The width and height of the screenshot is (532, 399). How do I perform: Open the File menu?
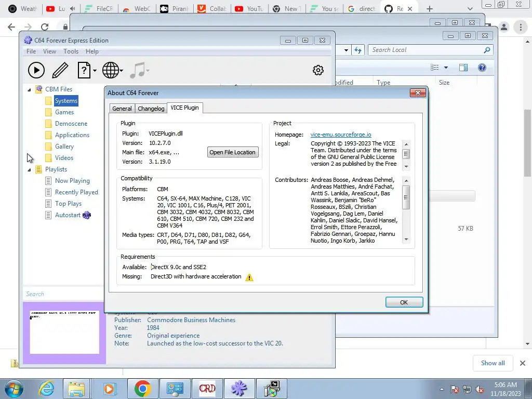[x=31, y=51]
